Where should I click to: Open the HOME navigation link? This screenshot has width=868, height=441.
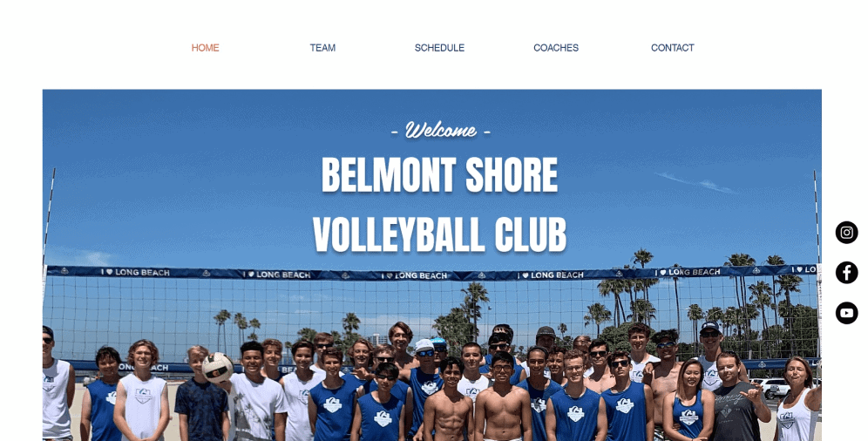(x=205, y=48)
